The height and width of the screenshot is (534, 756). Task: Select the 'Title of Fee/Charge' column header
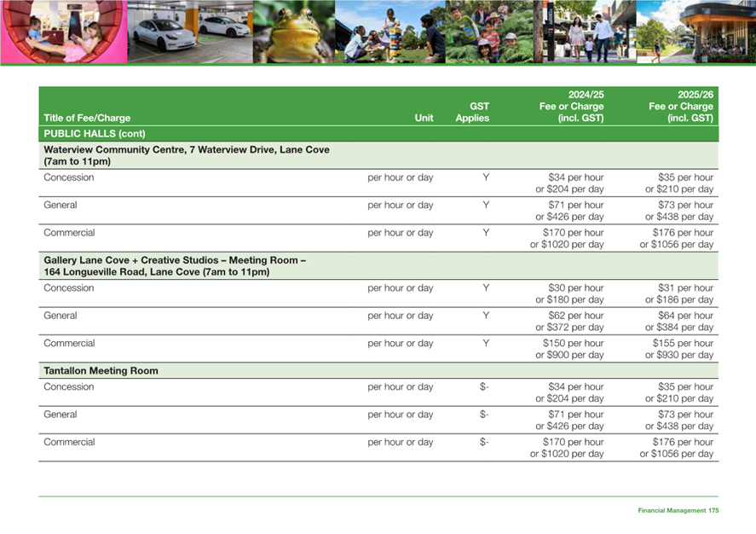click(x=87, y=118)
